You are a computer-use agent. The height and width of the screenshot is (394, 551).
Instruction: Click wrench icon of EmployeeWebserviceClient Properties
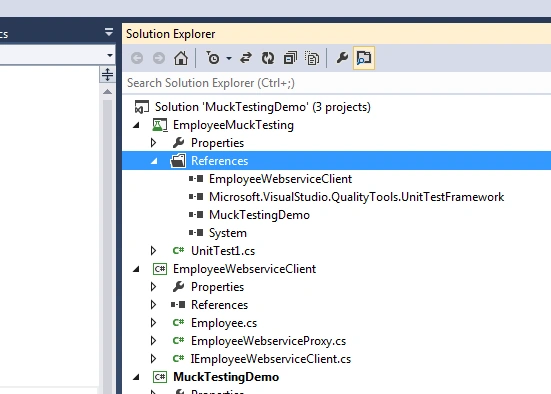click(x=179, y=287)
